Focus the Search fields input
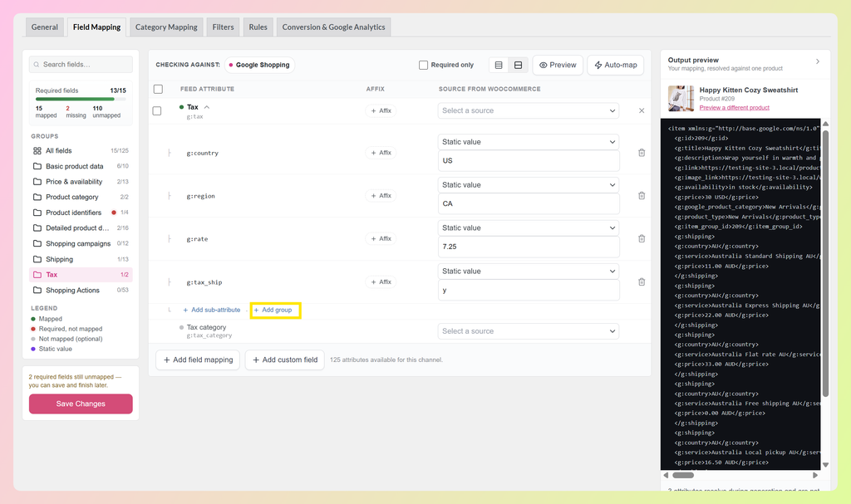Screen dimensions: 851x504 tap(81, 65)
